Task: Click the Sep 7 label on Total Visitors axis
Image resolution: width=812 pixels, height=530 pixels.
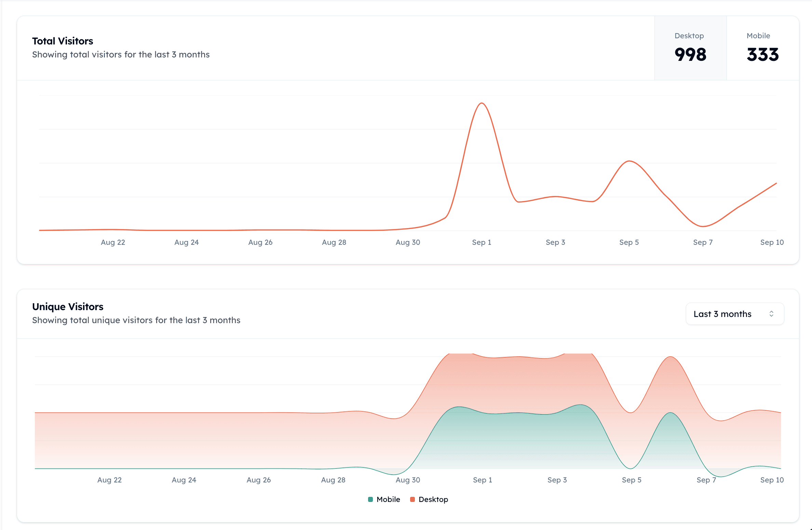Action: pos(703,242)
